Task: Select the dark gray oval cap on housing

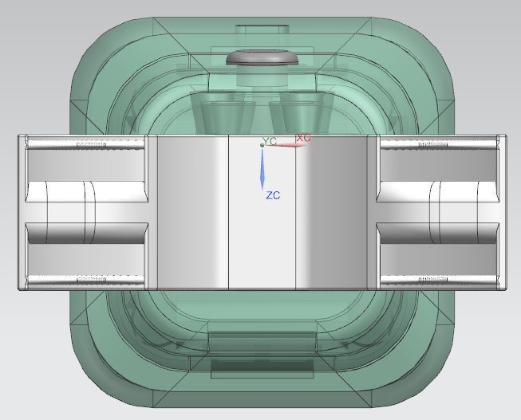Action: click(x=262, y=57)
